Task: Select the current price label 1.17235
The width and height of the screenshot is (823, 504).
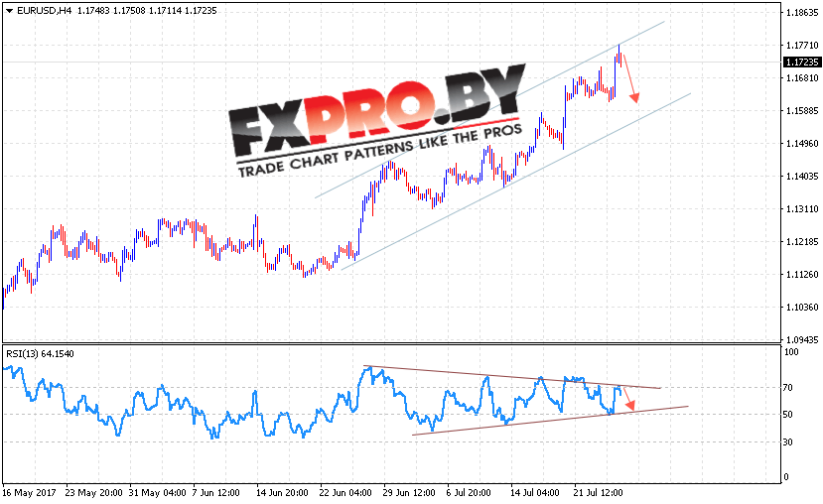Action: tap(801, 62)
